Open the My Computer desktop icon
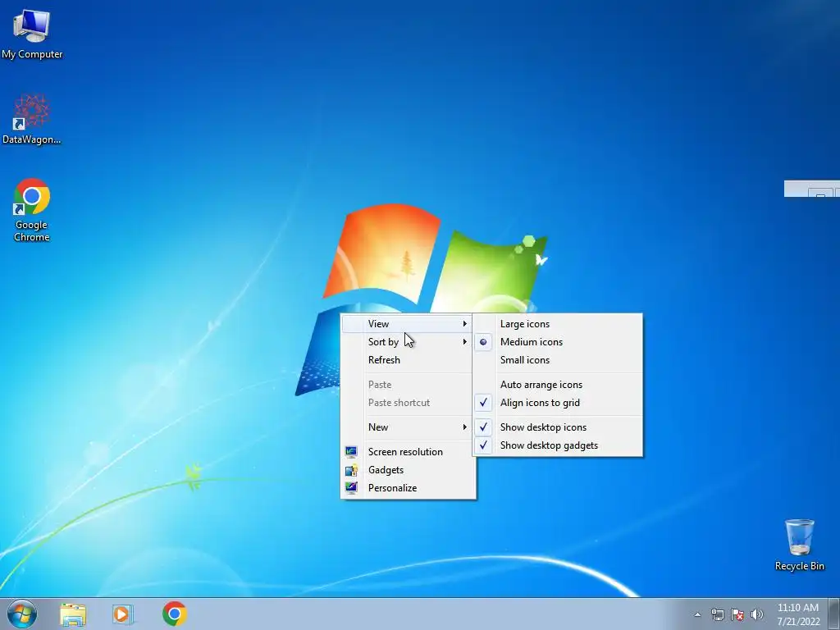 point(32,34)
